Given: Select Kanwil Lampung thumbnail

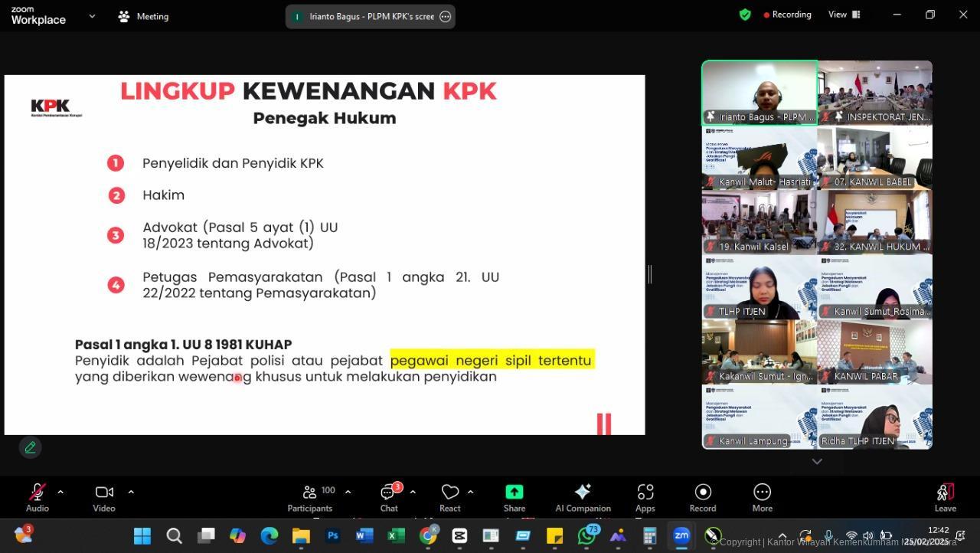Looking at the screenshot, I should click(759, 417).
